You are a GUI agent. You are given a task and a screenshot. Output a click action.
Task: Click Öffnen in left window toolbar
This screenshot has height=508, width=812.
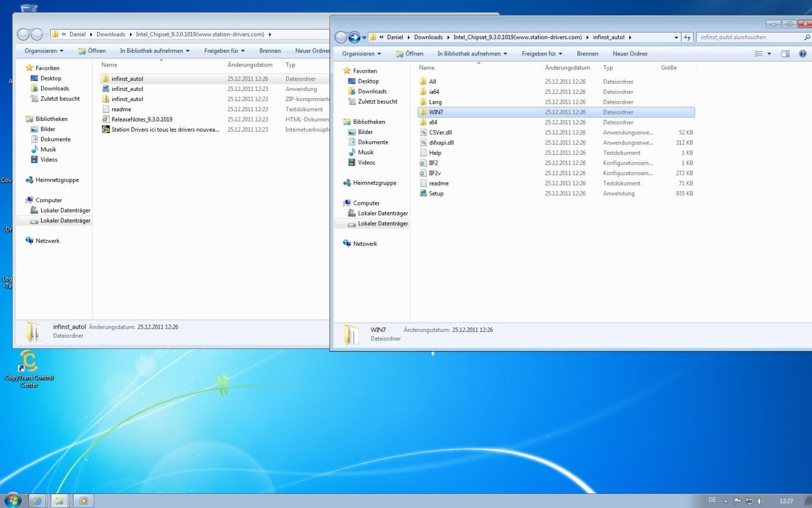click(x=92, y=51)
